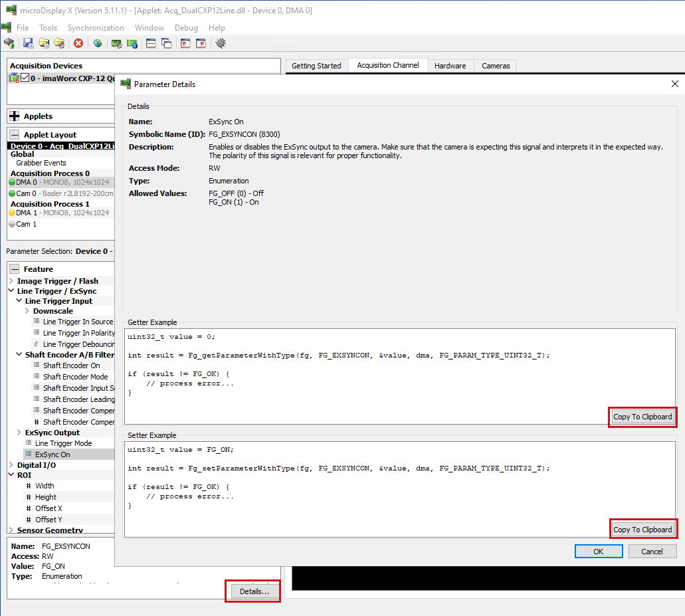Click the board settings gear icon
Screen dimensions: 685x616
(117, 43)
